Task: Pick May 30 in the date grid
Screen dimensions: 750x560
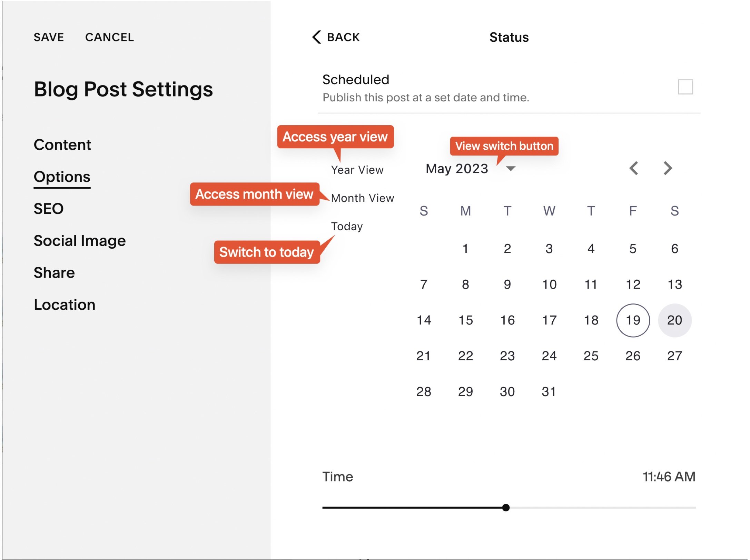Action: click(x=507, y=392)
